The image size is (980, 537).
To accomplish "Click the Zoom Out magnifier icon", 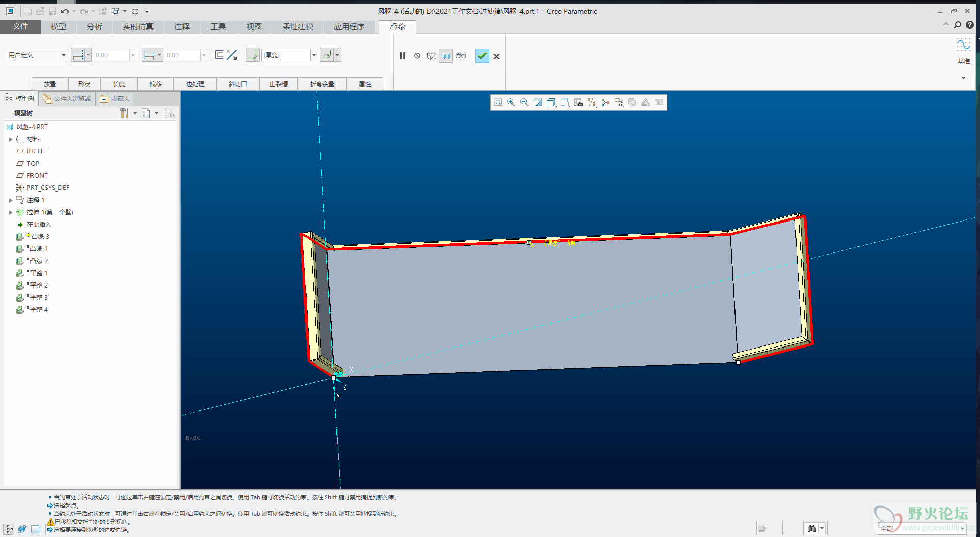I will (x=525, y=102).
